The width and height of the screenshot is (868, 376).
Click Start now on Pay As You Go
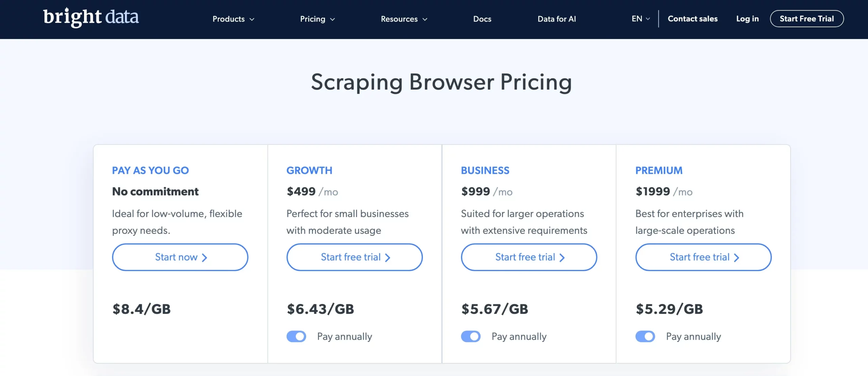pos(180,257)
